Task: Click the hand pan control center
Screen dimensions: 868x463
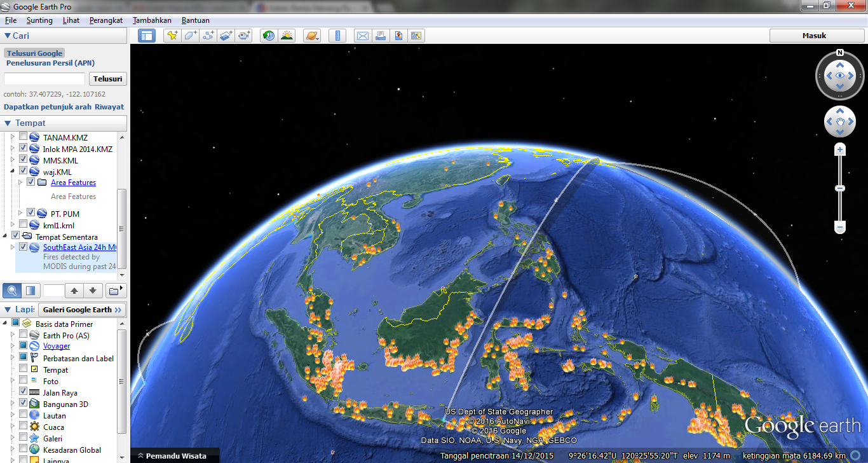Action: [x=840, y=121]
